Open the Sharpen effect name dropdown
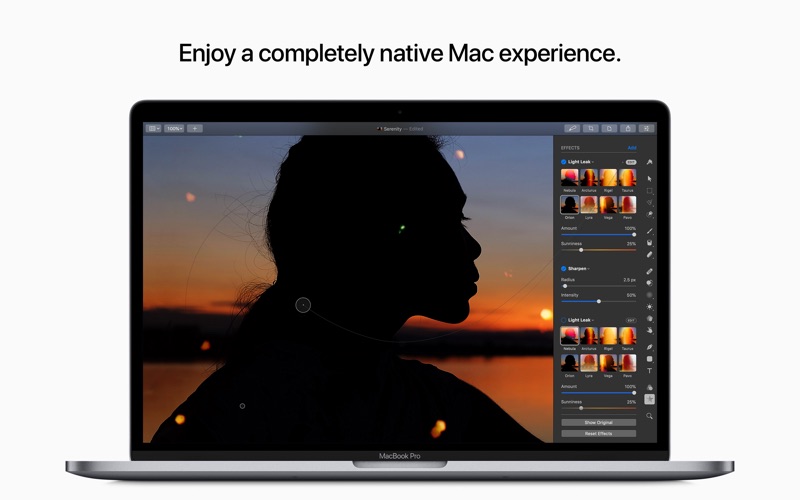The image size is (800, 500). (x=579, y=268)
